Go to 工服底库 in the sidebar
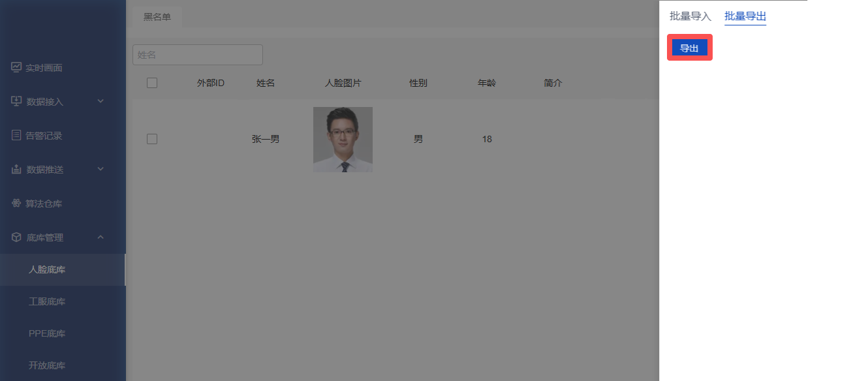 [47, 301]
